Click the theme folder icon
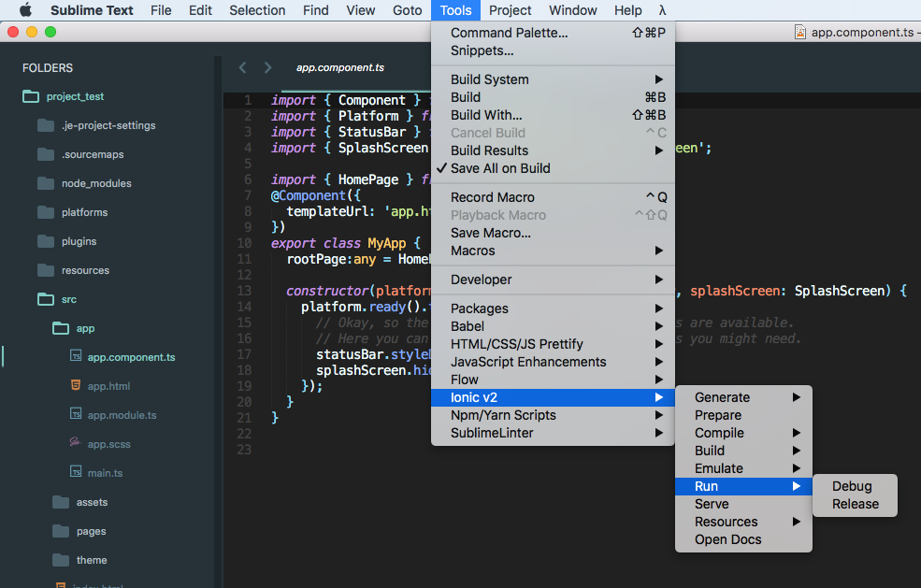Viewport: 921px width, 588px height. pyautogui.click(x=61, y=560)
